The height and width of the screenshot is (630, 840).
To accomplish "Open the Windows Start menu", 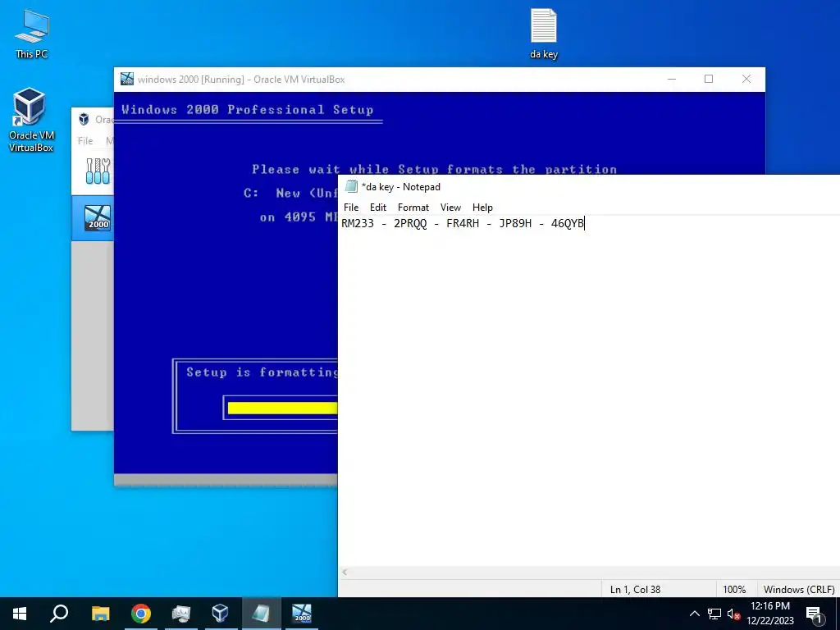I will (20, 614).
